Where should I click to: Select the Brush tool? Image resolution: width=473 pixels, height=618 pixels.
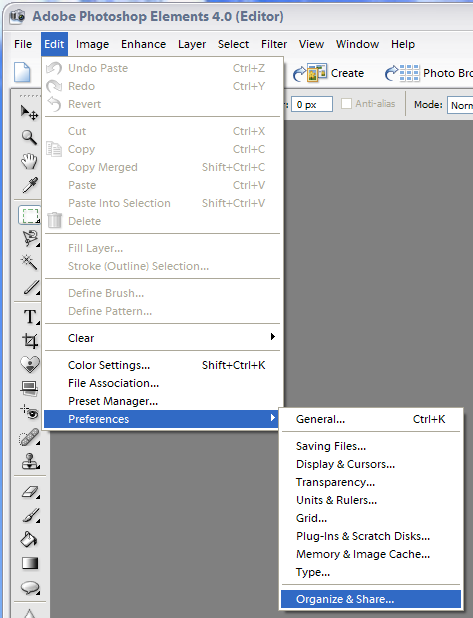(x=31, y=516)
